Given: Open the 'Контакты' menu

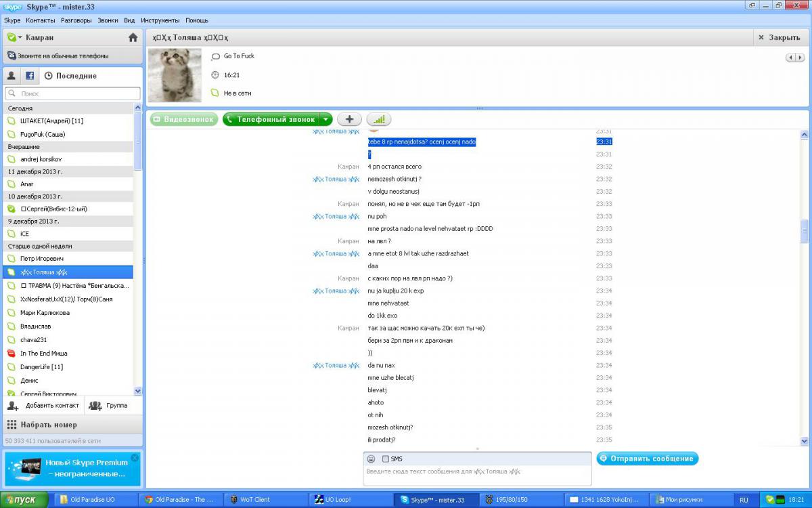Looking at the screenshot, I should click(41, 20).
